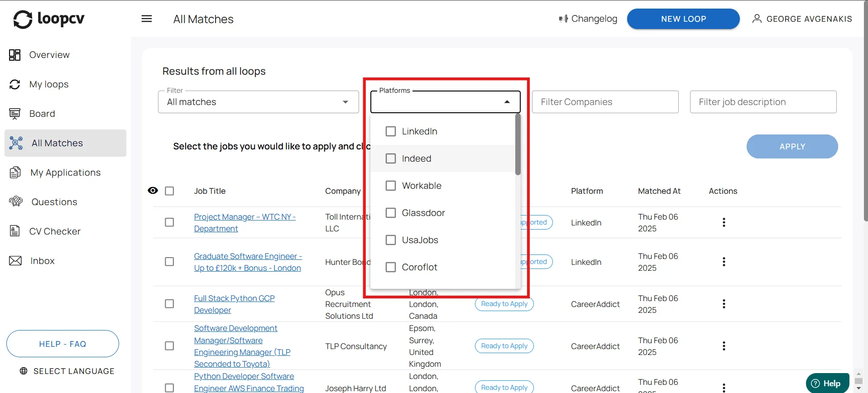Click the Changelog megaphone icon
The height and width of the screenshot is (393, 868).
point(563,19)
